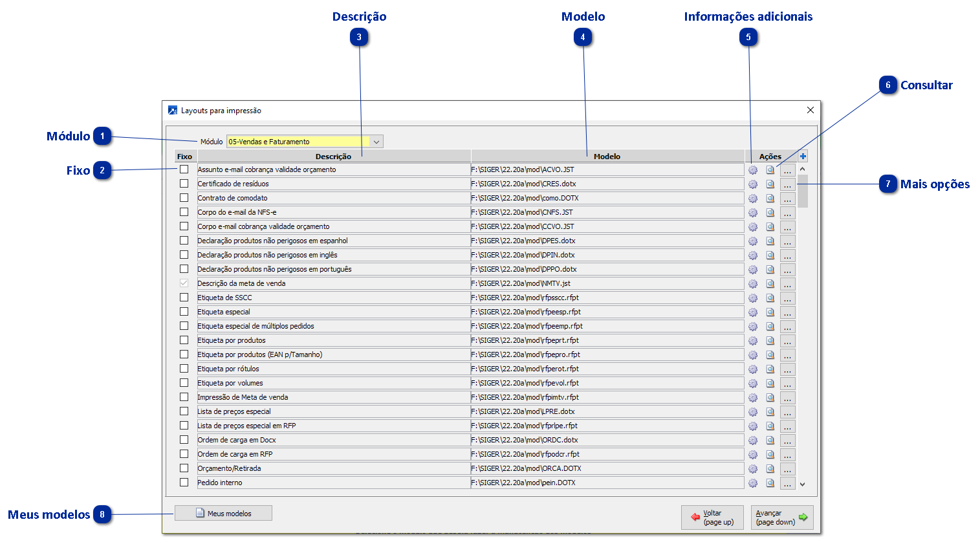The width and height of the screenshot is (980, 544).
Task: Consult the Assunto e-mail cobrança validade orçamento model
Action: pos(770,170)
